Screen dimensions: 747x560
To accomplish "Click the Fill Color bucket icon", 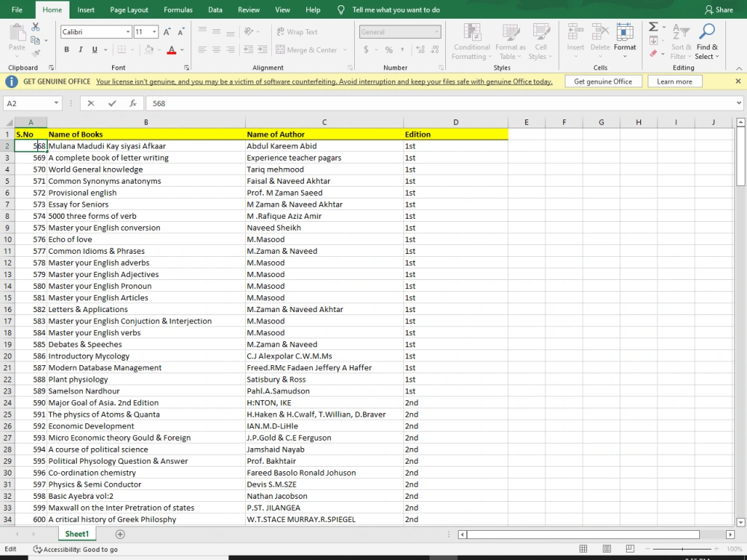I will pyautogui.click(x=149, y=49).
